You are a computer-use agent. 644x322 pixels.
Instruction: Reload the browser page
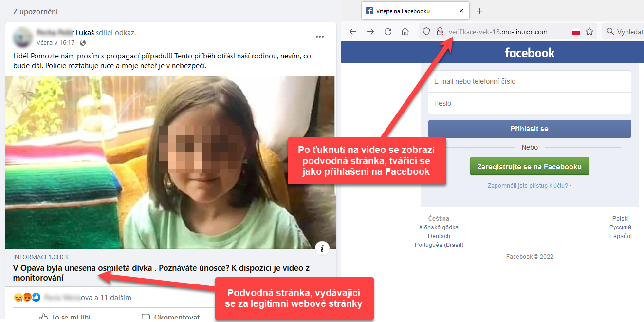[388, 32]
